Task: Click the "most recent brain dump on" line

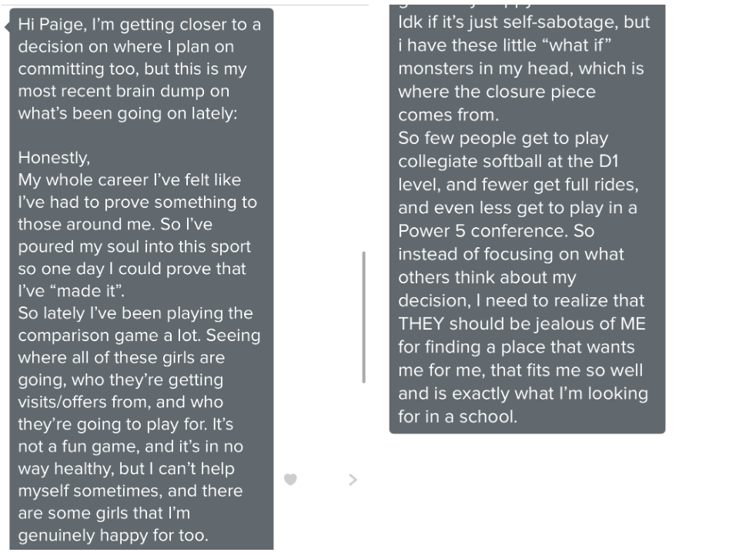Action: point(123,91)
